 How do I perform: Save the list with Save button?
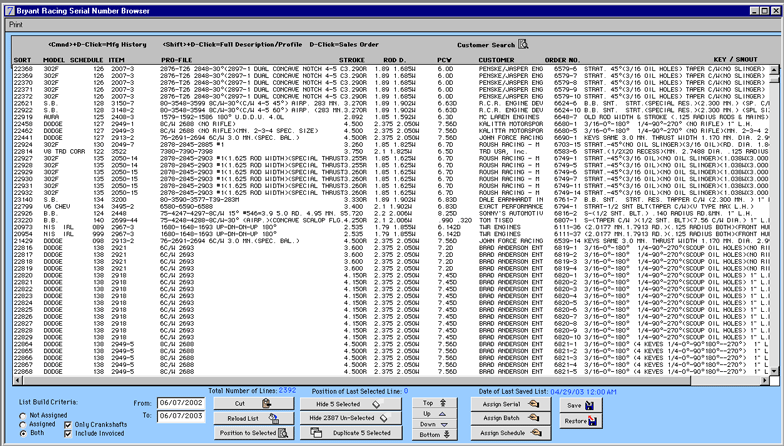(x=580, y=405)
